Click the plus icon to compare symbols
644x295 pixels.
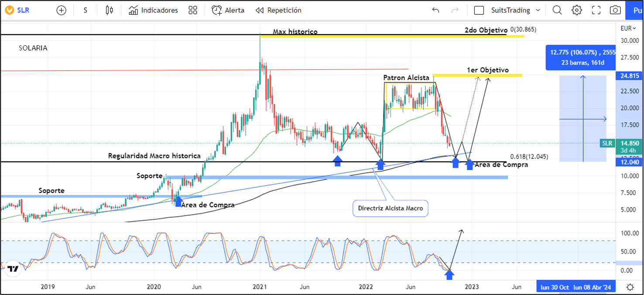pyautogui.click(x=62, y=10)
